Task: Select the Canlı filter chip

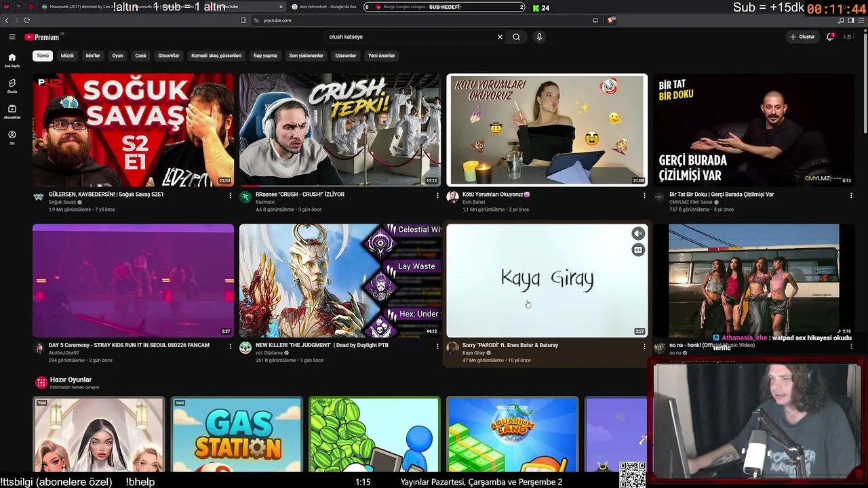Action: click(140, 56)
